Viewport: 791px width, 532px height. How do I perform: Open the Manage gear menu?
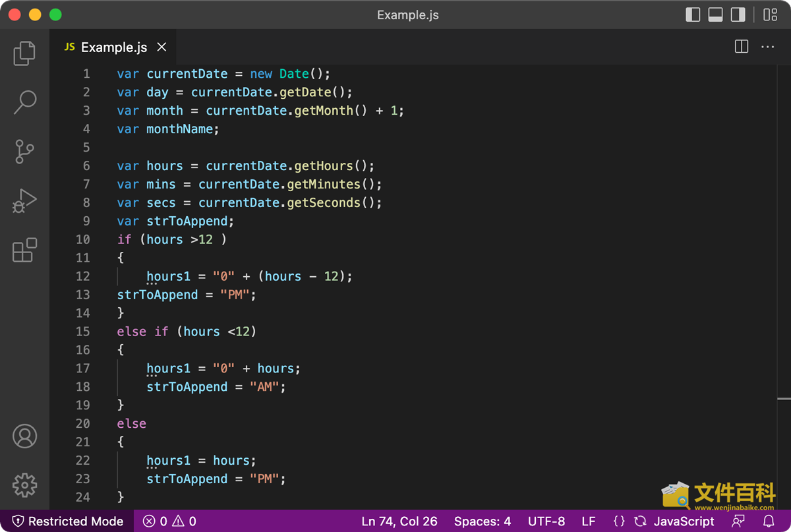click(x=24, y=485)
